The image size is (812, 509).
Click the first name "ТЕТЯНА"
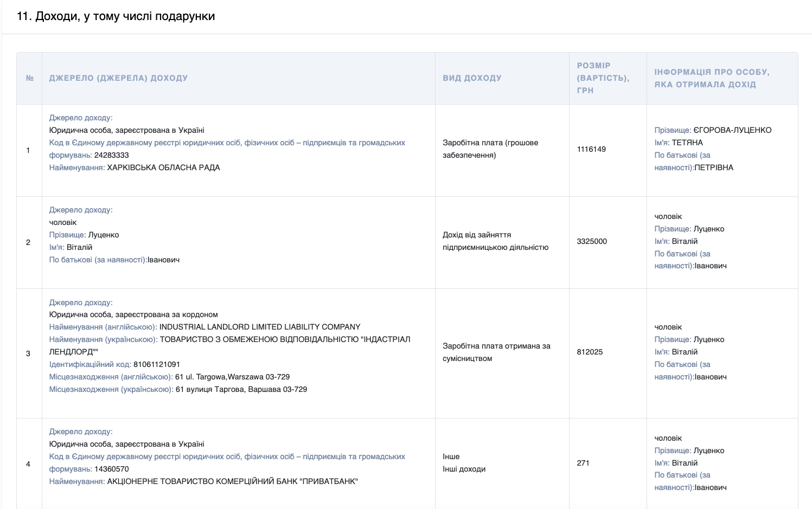[x=687, y=143]
